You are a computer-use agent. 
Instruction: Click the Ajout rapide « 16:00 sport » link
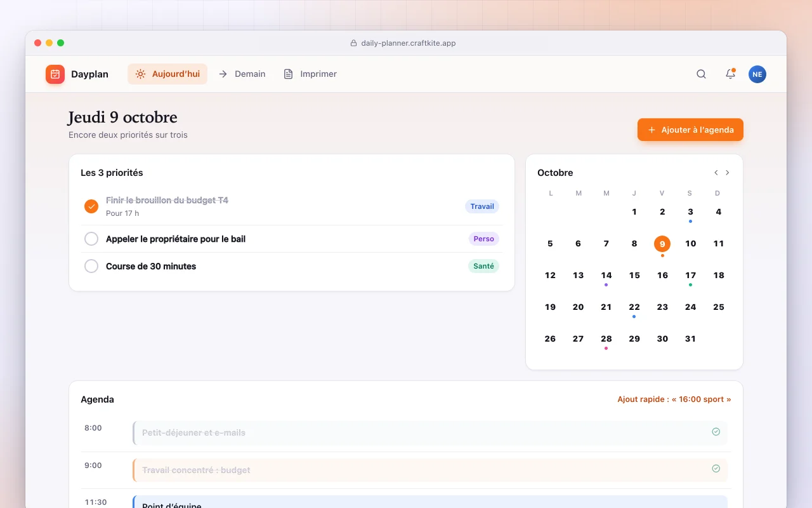coord(674,399)
